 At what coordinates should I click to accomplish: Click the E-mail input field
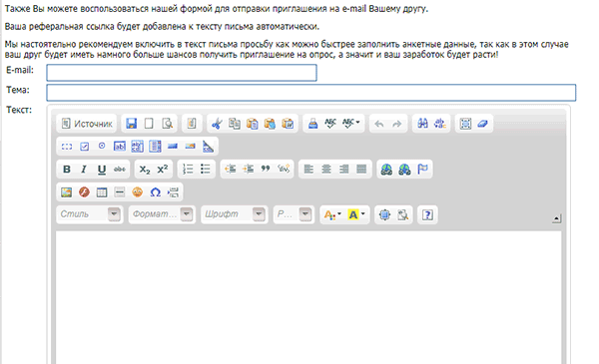tap(182, 73)
